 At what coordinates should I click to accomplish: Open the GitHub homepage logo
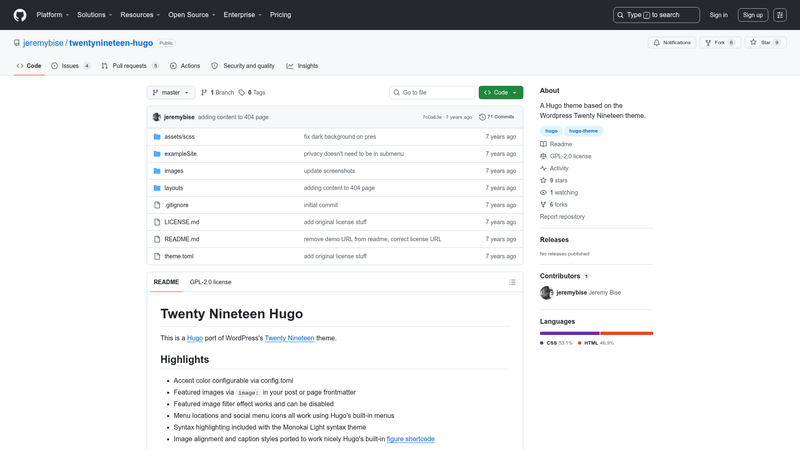coord(20,15)
